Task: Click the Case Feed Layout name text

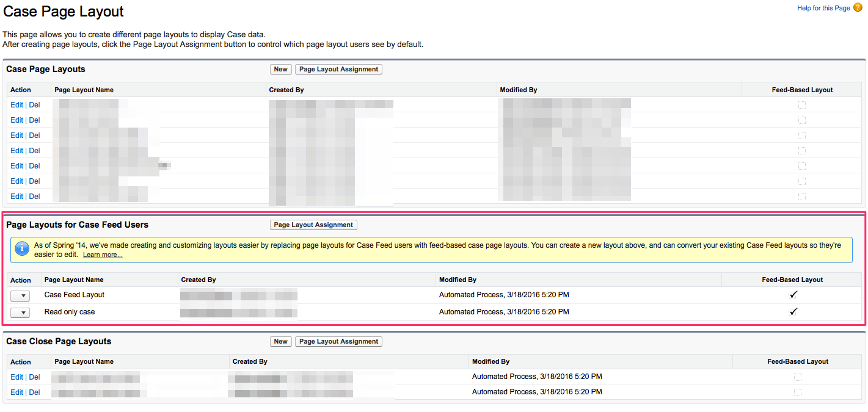Action: click(75, 295)
